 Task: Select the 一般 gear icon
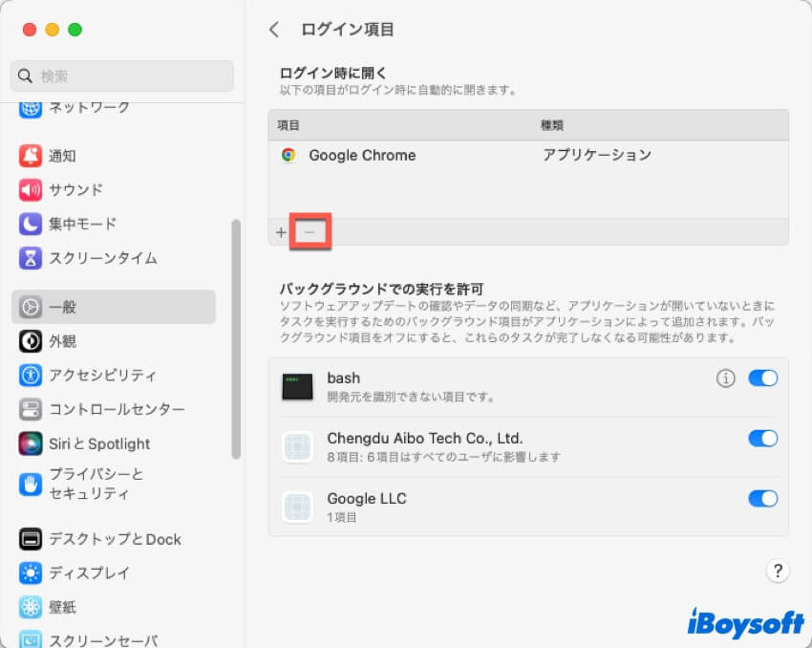pyautogui.click(x=31, y=307)
